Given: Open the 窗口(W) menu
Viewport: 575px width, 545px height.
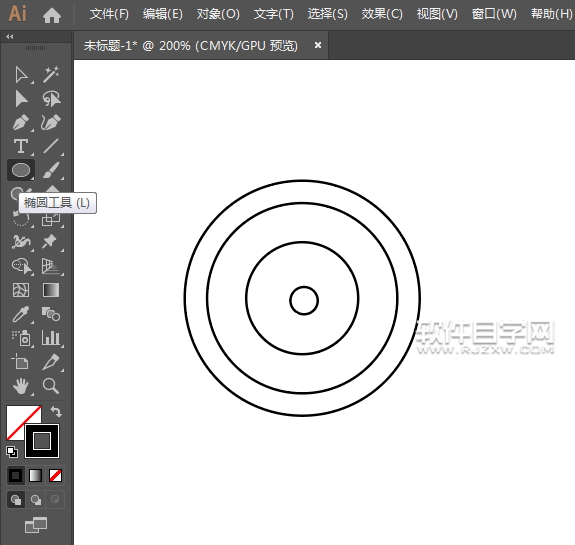Looking at the screenshot, I should 494,14.
